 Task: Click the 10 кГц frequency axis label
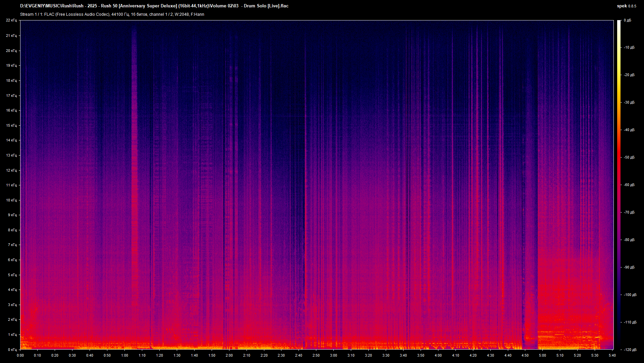coord(11,200)
